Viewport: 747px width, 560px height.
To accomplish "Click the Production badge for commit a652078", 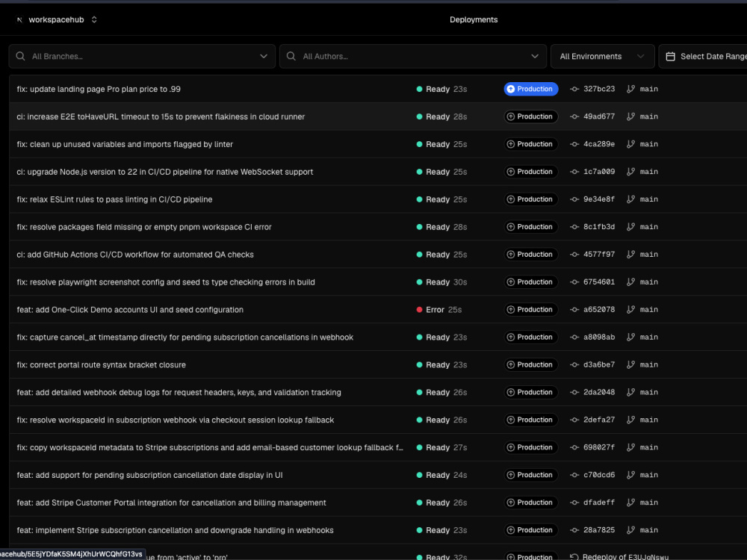I will tap(530, 310).
